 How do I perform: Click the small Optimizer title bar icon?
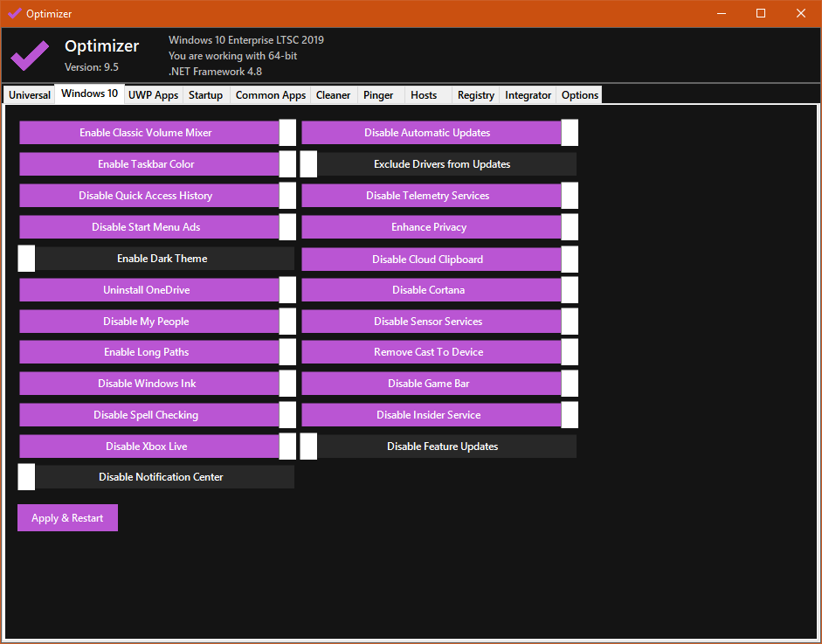pos(14,13)
